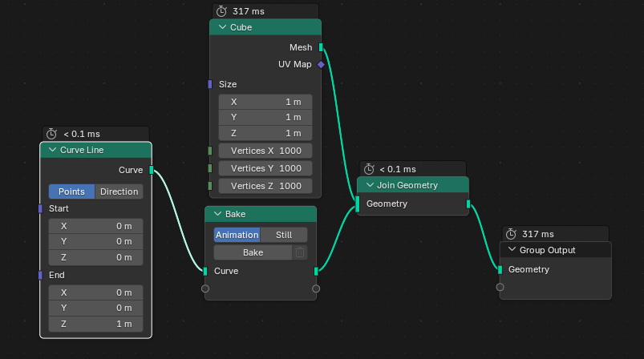Click the Vertices Z input socket
644x359 pixels.
pos(210,186)
